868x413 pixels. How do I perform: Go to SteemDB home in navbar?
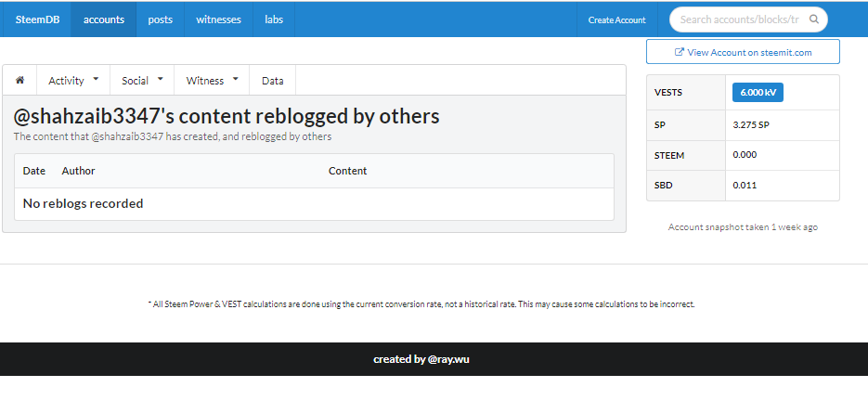[37, 19]
